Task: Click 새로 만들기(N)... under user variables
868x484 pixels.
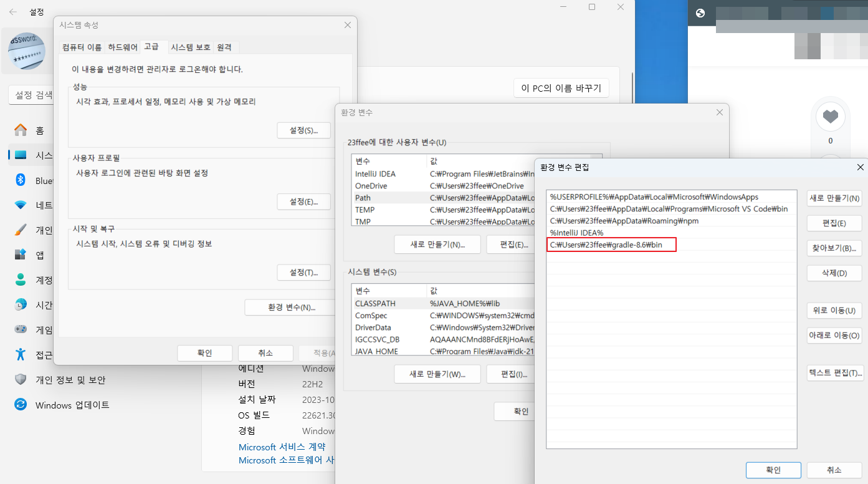Action: (437, 244)
